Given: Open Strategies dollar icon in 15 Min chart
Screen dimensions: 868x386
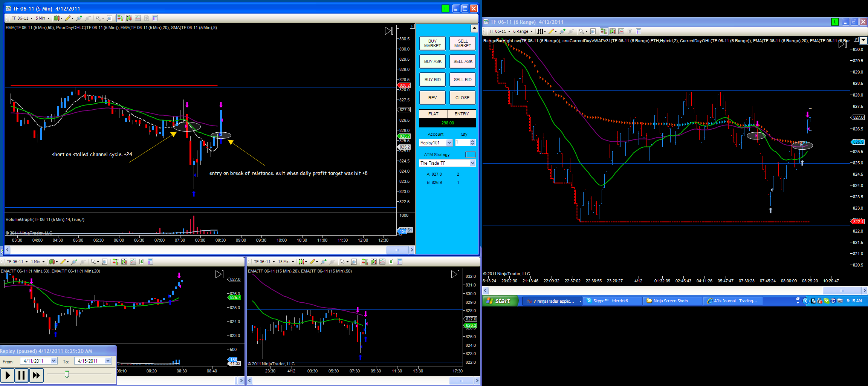Looking at the screenshot, I should click(391, 262).
